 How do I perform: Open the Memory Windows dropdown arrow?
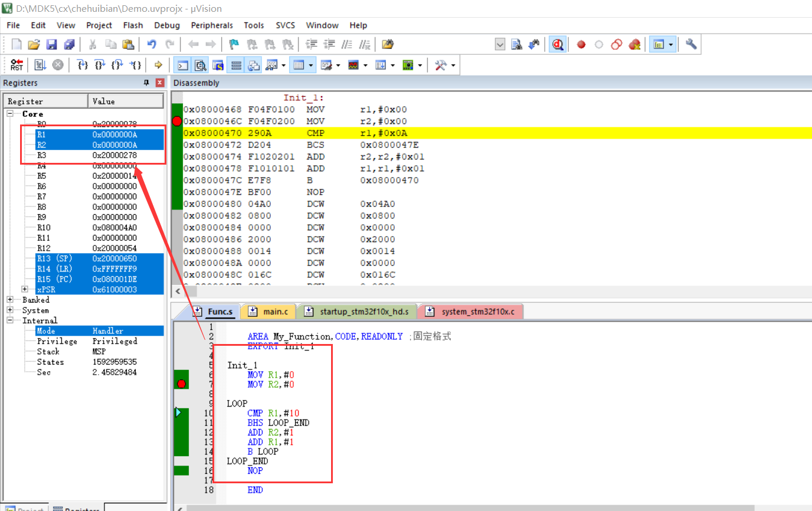[311, 65]
